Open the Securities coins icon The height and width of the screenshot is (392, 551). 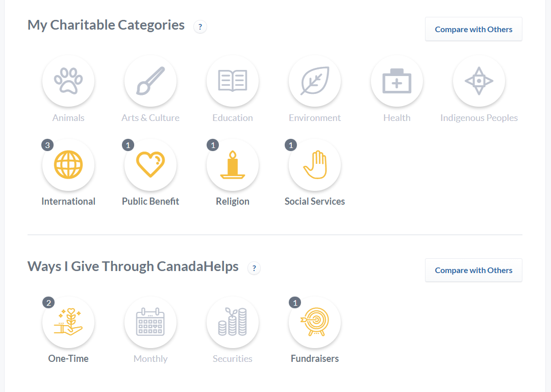(233, 322)
